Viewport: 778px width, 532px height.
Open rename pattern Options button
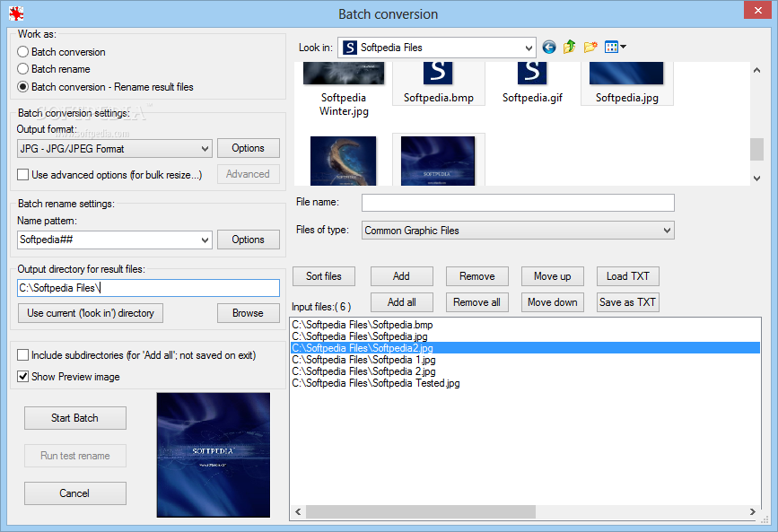[248, 240]
